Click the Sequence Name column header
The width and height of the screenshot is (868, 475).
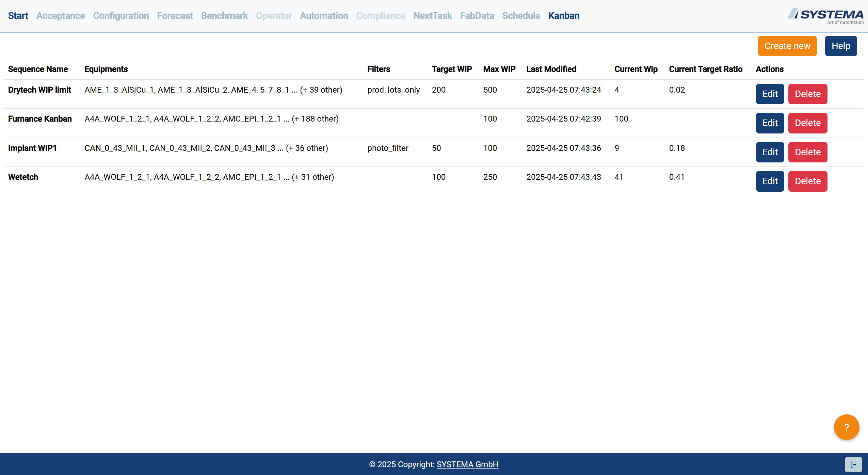click(38, 69)
